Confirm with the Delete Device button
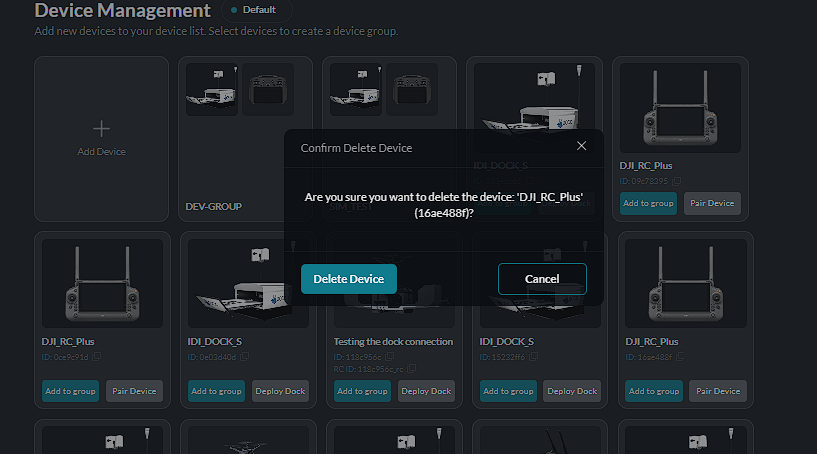This screenshot has width=817, height=454. [x=349, y=279]
